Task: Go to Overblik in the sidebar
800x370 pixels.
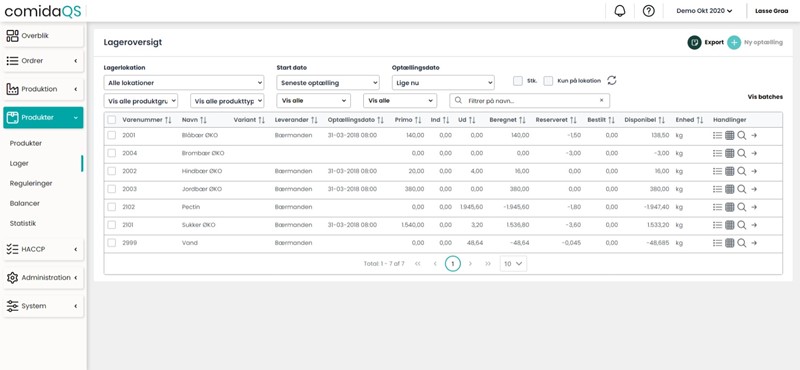Action: 42,36
